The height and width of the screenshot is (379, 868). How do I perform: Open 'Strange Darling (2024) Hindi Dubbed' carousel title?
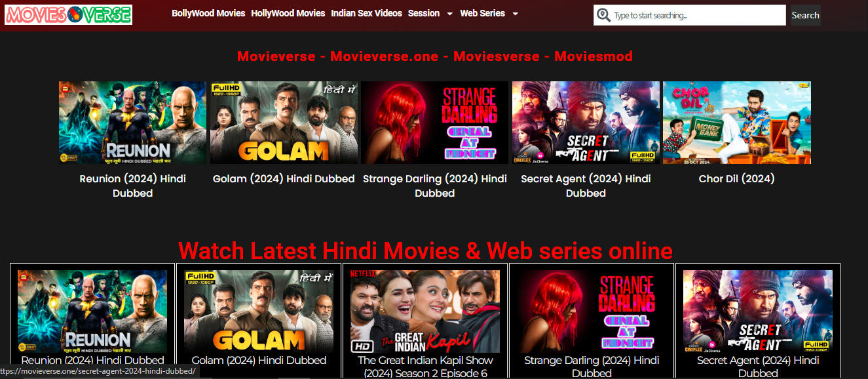point(434,186)
